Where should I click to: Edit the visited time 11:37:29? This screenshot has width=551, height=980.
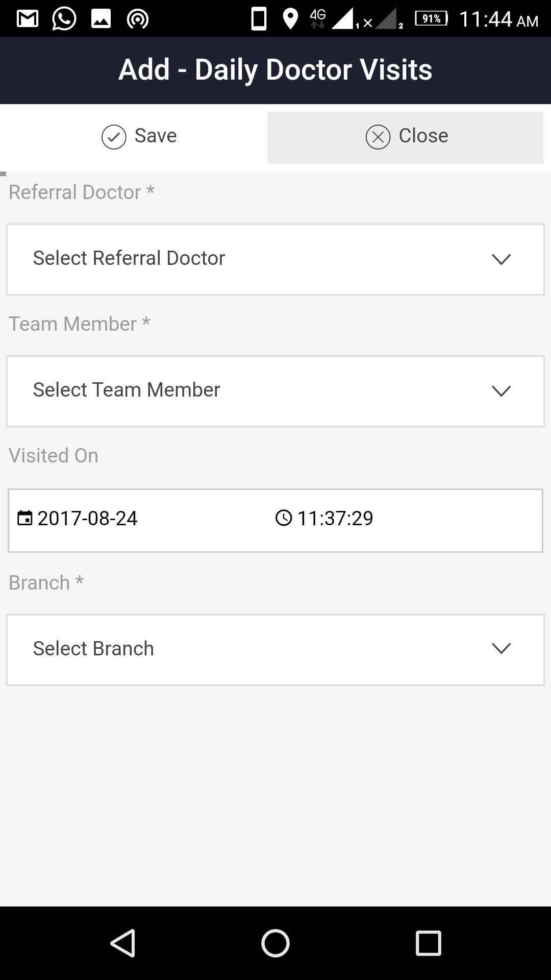(x=335, y=519)
